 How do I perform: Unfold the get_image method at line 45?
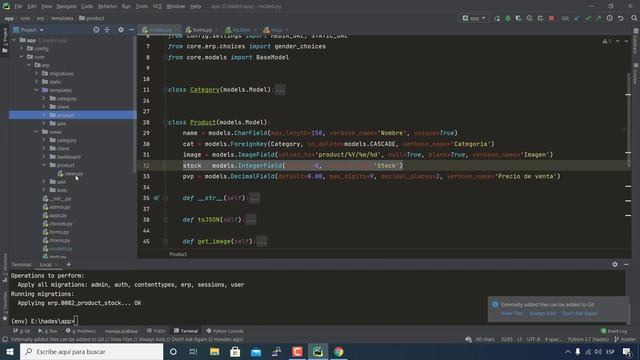(262, 241)
